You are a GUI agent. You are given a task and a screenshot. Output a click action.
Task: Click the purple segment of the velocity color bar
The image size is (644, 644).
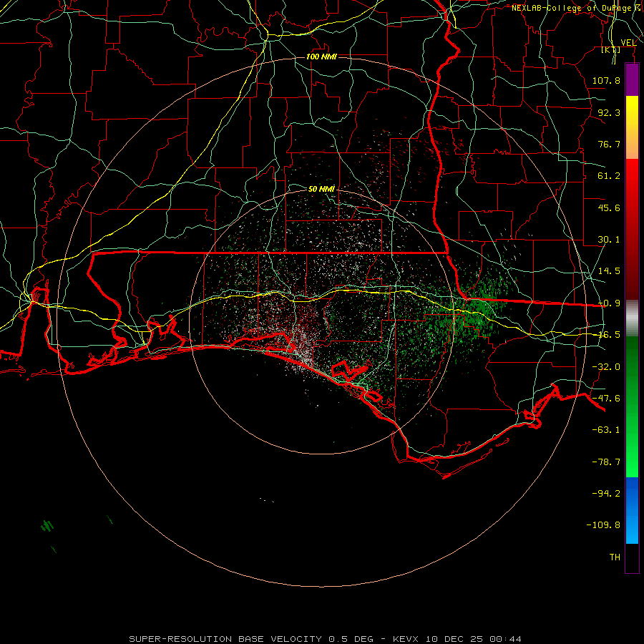(632, 80)
